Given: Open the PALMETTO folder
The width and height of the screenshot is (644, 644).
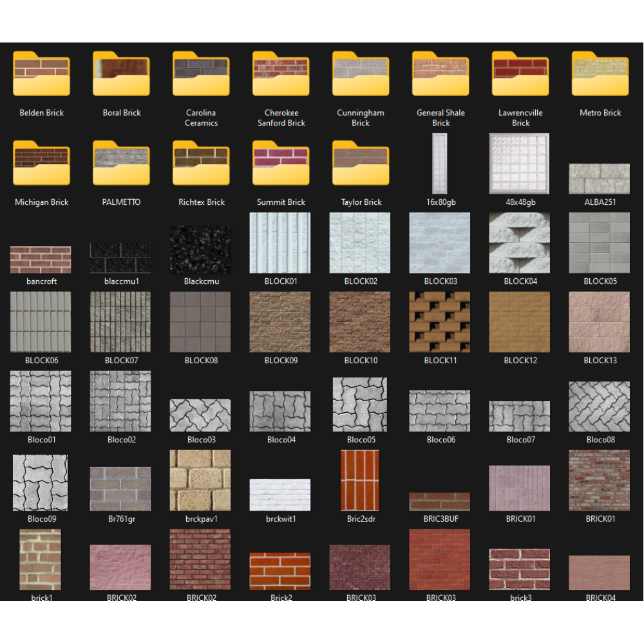Looking at the screenshot, I should 121,163.
